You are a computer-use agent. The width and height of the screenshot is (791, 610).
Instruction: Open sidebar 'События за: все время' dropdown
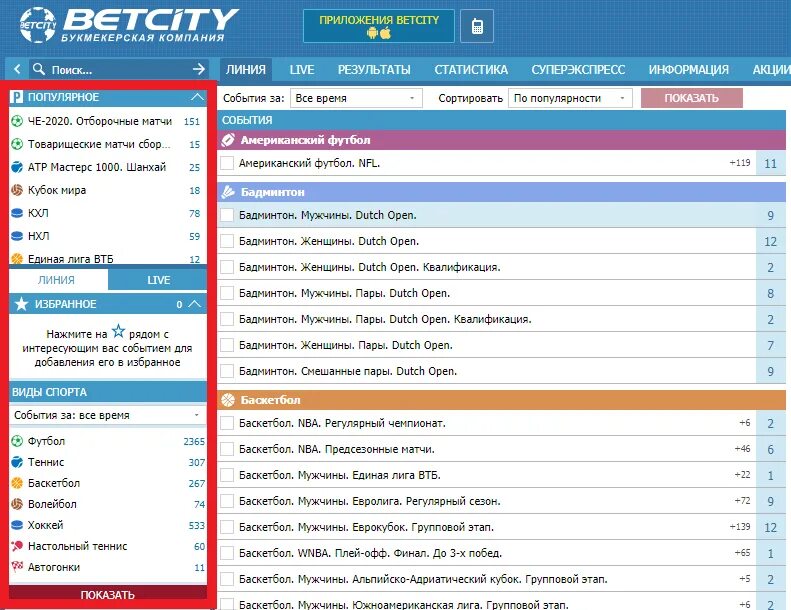(107, 415)
